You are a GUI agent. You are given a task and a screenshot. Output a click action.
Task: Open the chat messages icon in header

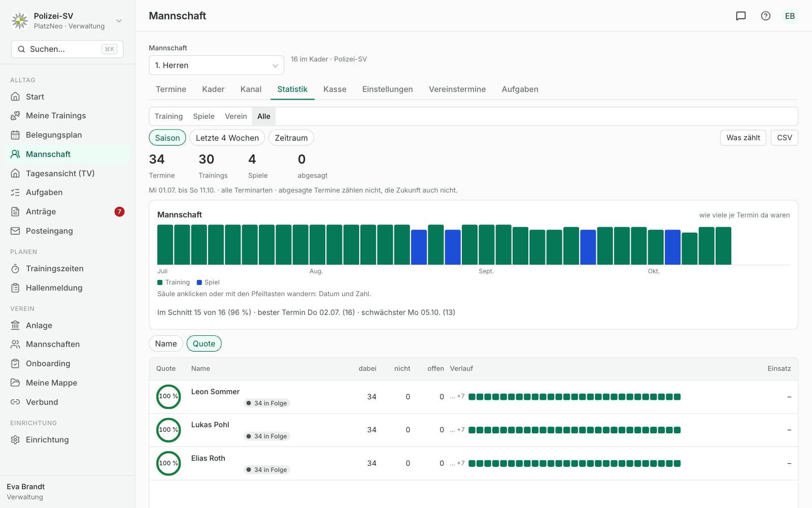(741, 16)
